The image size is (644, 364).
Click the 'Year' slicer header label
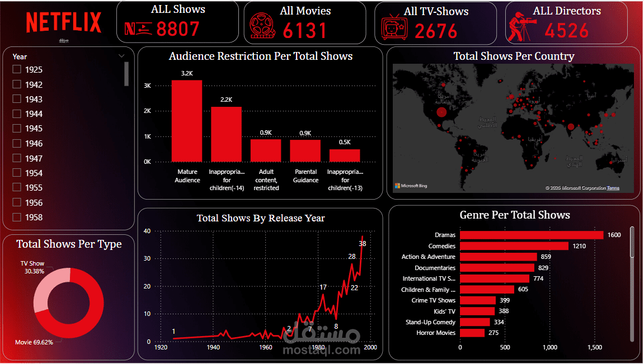click(20, 56)
